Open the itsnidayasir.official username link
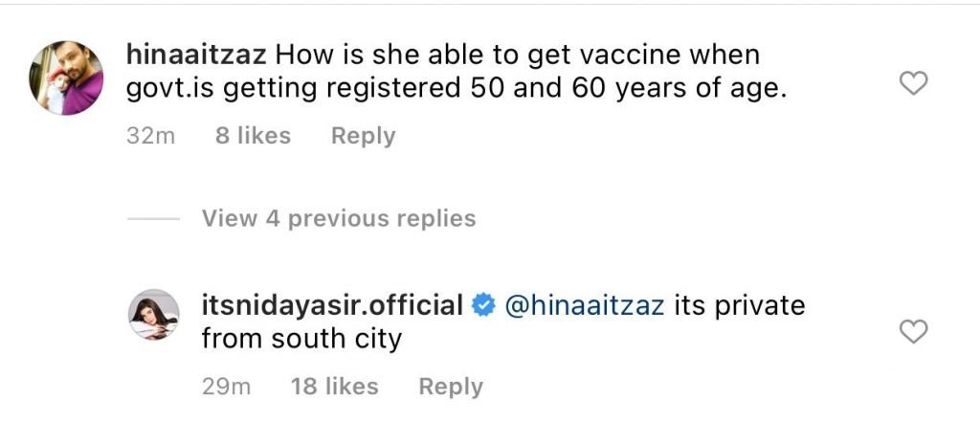Image resolution: width=980 pixels, height=422 pixels. click(332, 307)
